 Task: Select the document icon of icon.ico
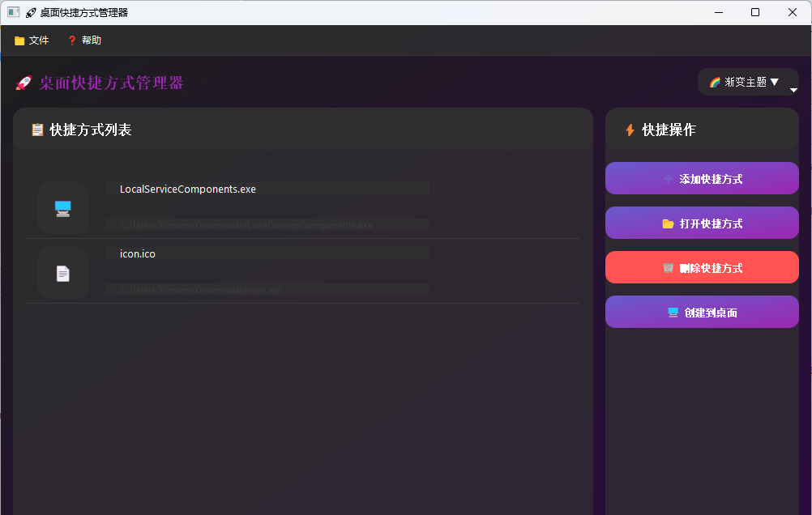click(x=63, y=273)
